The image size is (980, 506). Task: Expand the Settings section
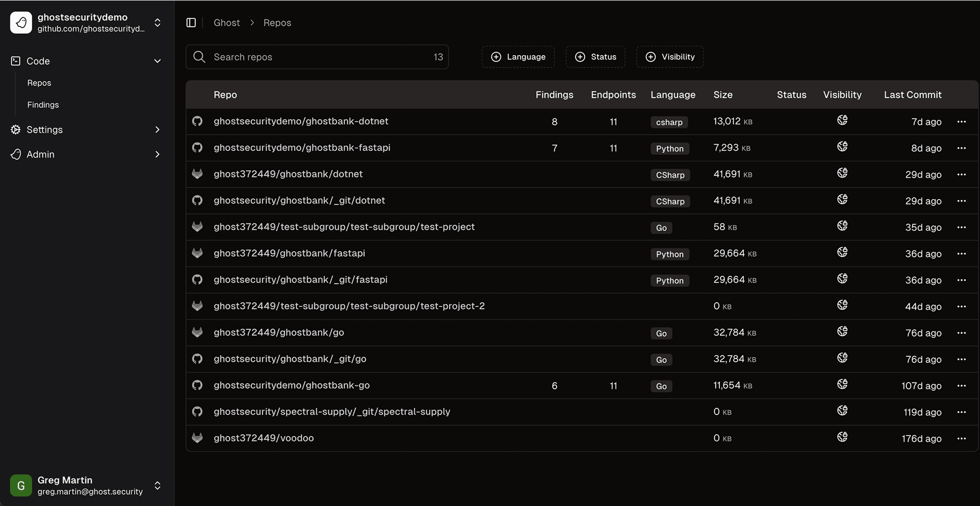coord(157,130)
